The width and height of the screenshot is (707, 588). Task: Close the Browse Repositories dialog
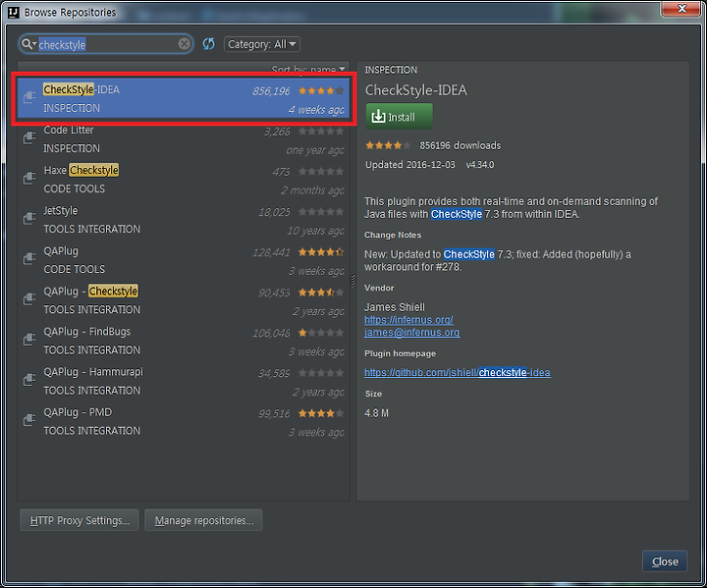click(x=665, y=561)
